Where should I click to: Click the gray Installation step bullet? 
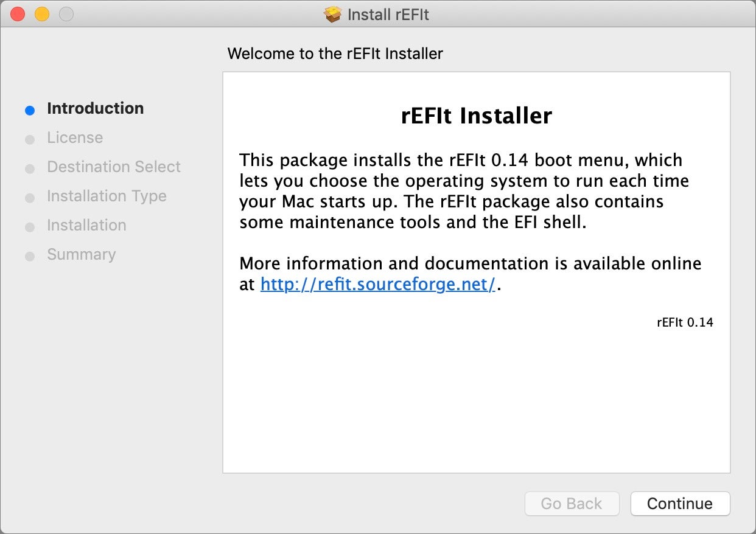tap(30, 227)
